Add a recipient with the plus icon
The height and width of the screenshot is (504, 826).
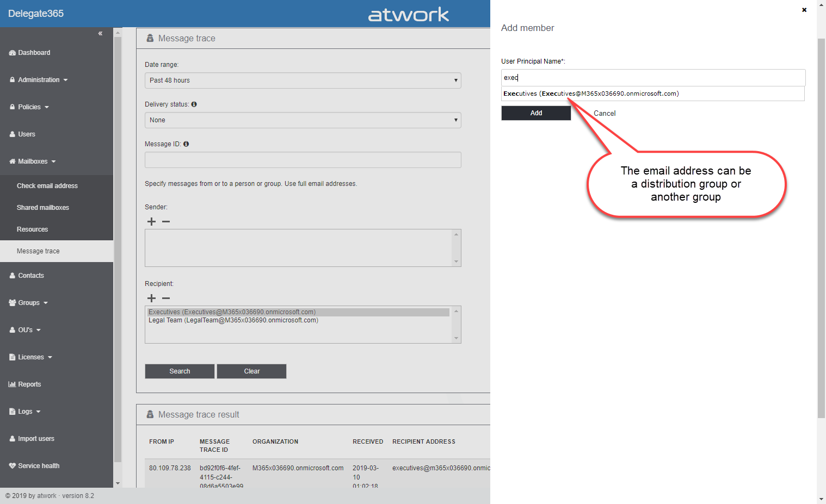151,298
